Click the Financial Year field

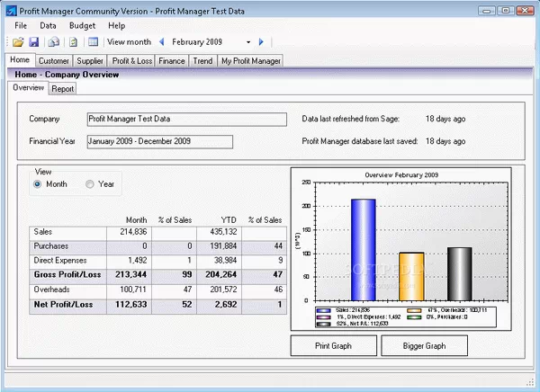coord(160,142)
